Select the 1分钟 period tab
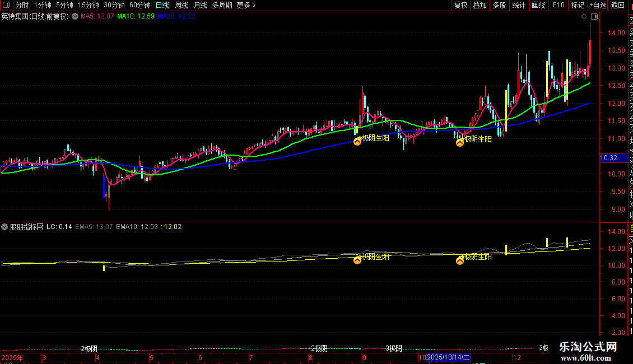The image size is (633, 364). pos(43,5)
